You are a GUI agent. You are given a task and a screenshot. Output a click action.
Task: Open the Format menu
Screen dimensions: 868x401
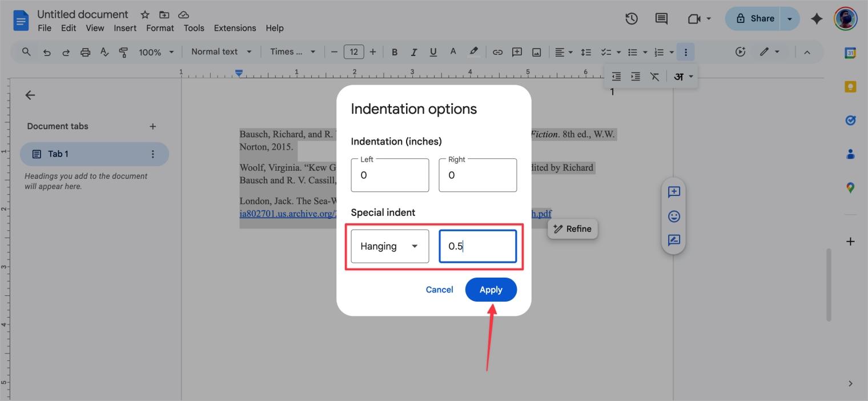coord(159,27)
